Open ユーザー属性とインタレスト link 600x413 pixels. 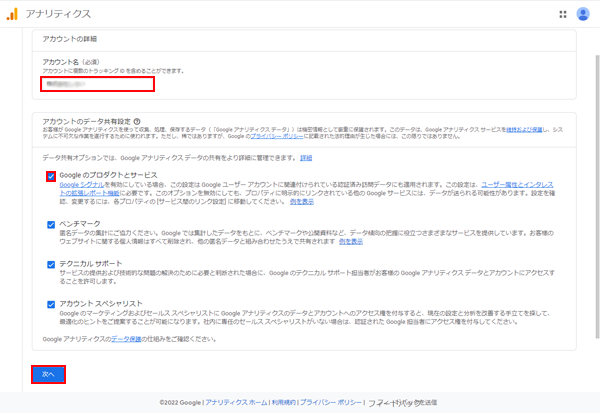[x=517, y=184]
